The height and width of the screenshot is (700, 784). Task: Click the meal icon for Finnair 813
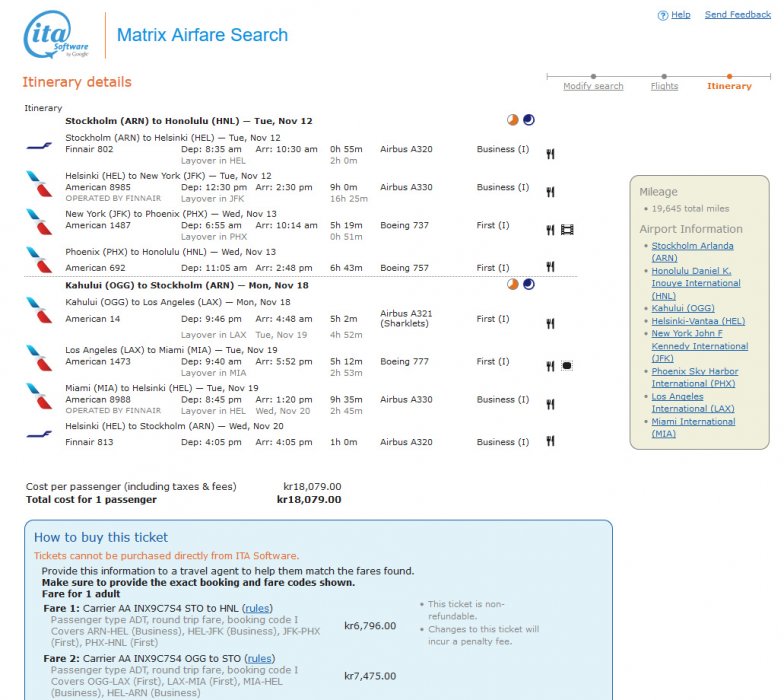[550, 441]
